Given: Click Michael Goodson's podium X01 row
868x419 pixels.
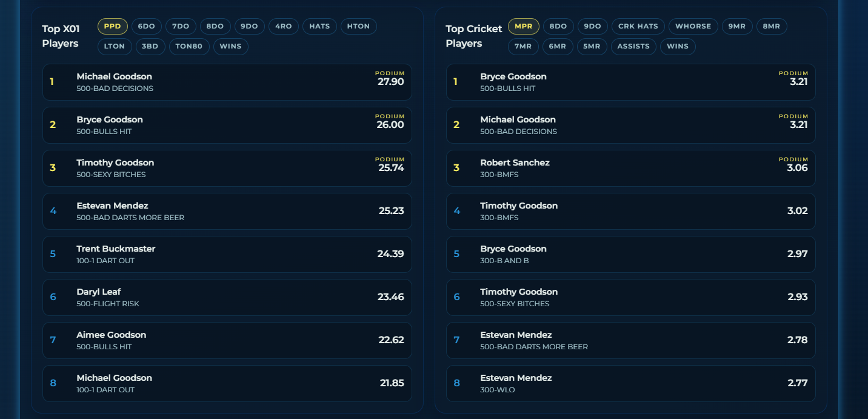Looking at the screenshot, I should [x=227, y=81].
